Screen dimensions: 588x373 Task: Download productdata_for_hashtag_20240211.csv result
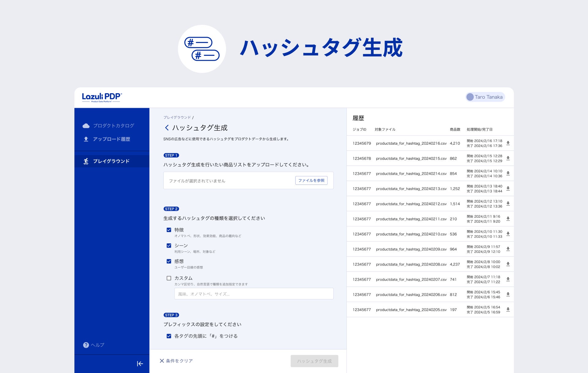508,219
